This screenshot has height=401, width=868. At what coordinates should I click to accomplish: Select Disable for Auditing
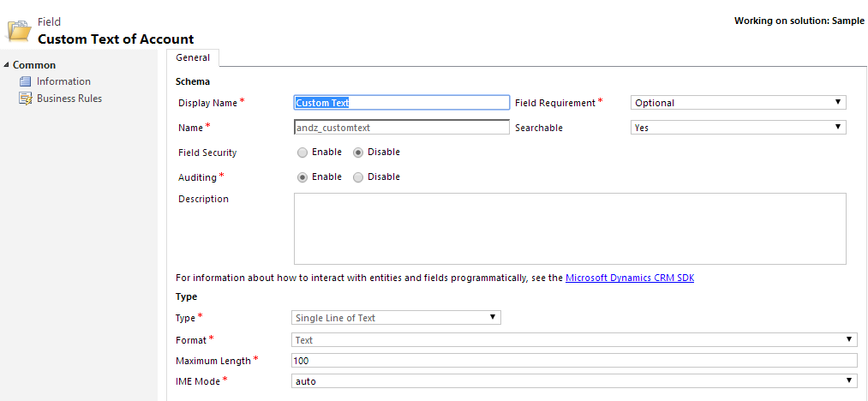pyautogui.click(x=358, y=177)
